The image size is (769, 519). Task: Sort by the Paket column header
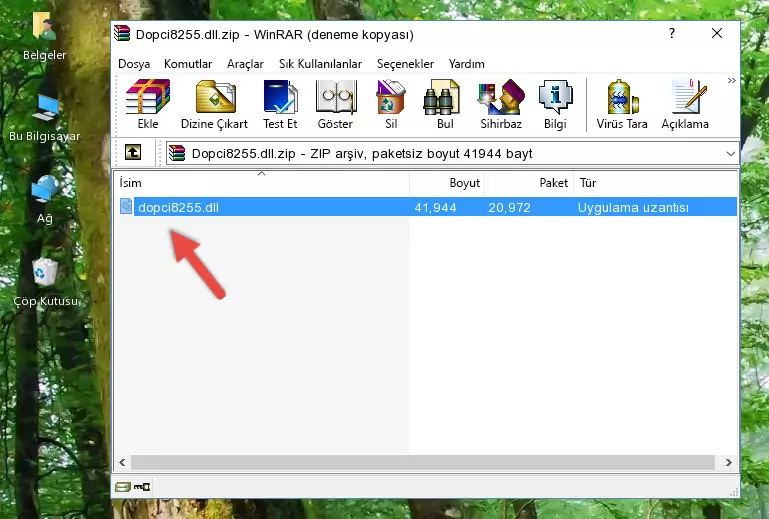(529, 183)
